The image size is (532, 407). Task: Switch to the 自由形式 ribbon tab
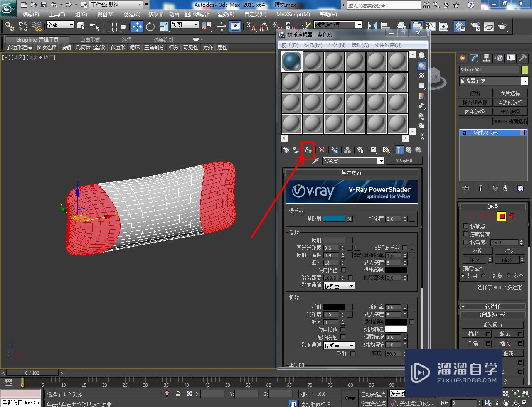(90, 39)
